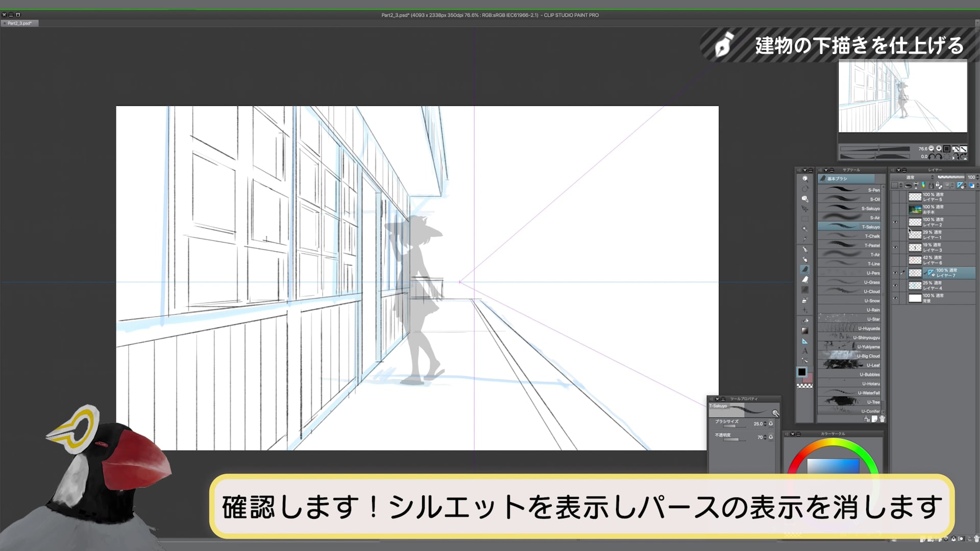This screenshot has height=551, width=980.
Task: Select the Zoom tool in the toolbar
Action: click(x=805, y=179)
